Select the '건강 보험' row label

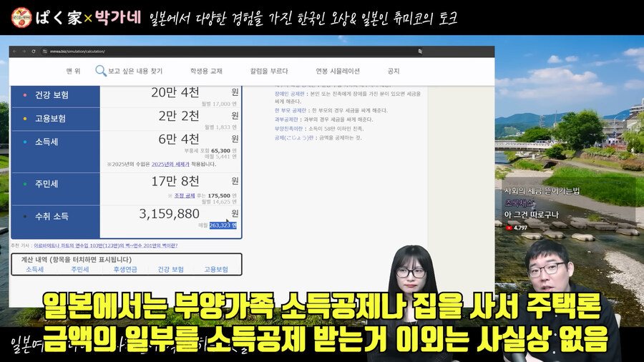click(52, 95)
